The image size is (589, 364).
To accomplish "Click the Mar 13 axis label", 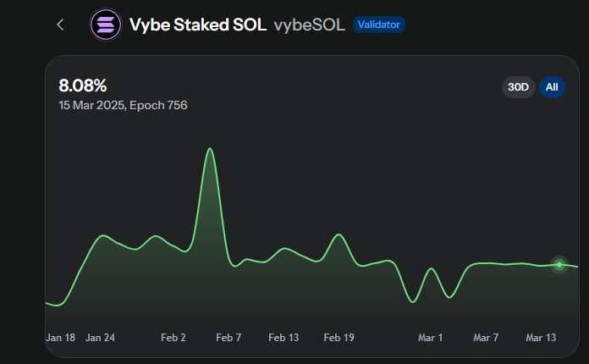I will [541, 338].
